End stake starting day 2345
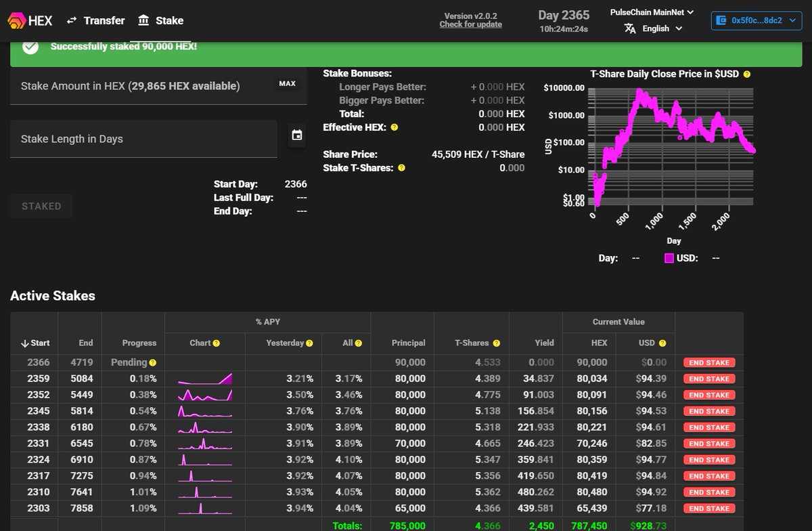Image resolution: width=812 pixels, height=531 pixels. (x=709, y=412)
